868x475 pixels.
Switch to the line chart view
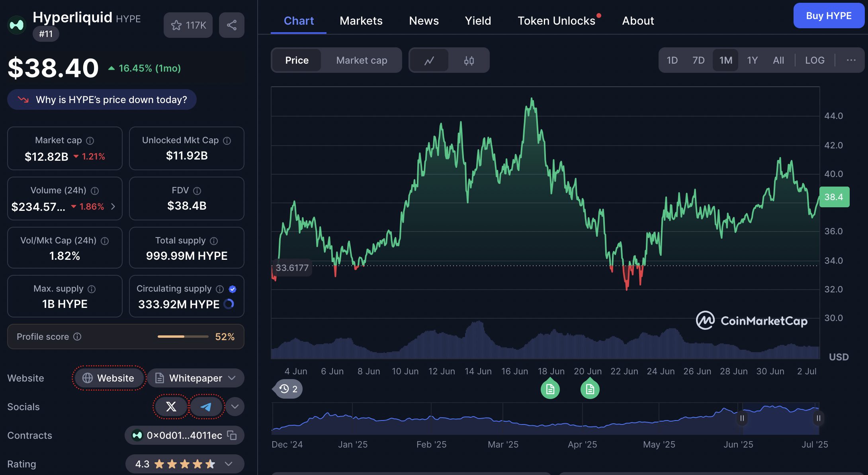[x=429, y=60]
